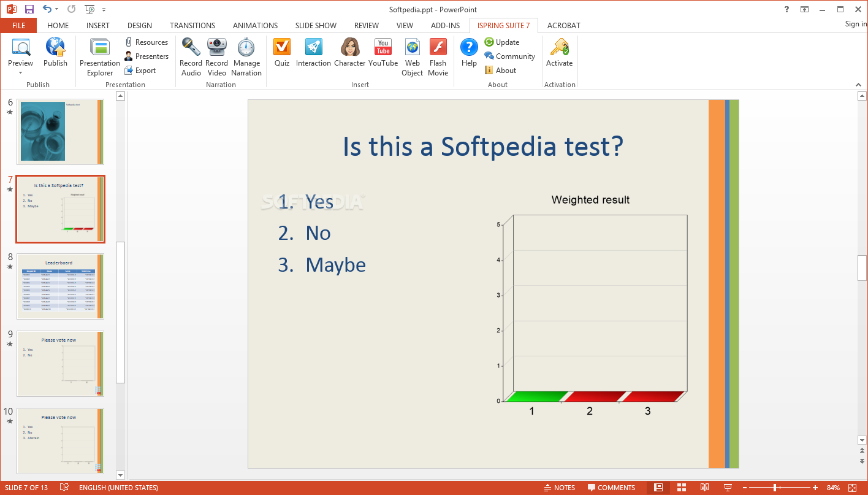This screenshot has height=495, width=868.
Task: Click Export in Presentation group
Action: 140,71
